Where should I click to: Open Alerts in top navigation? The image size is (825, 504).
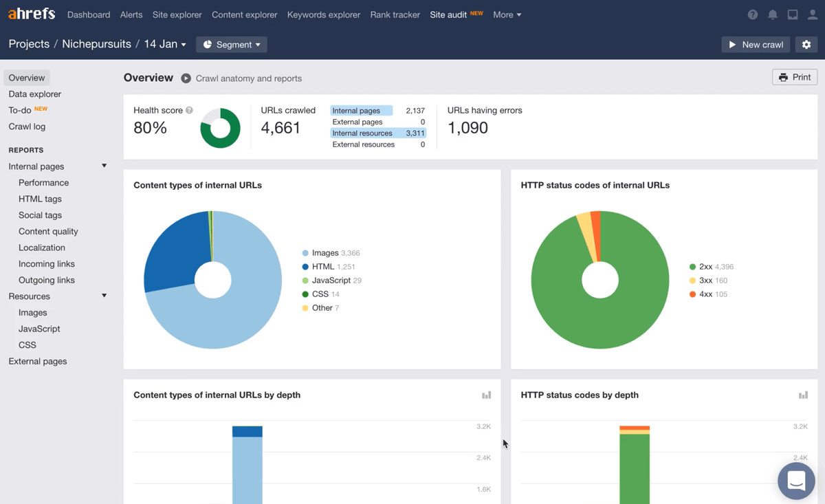[x=131, y=14]
